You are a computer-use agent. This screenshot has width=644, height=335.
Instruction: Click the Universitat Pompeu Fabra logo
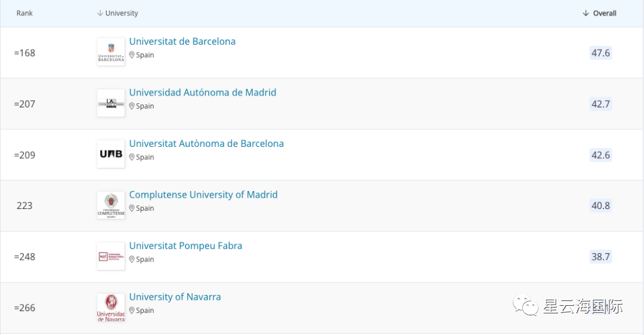pyautogui.click(x=111, y=256)
